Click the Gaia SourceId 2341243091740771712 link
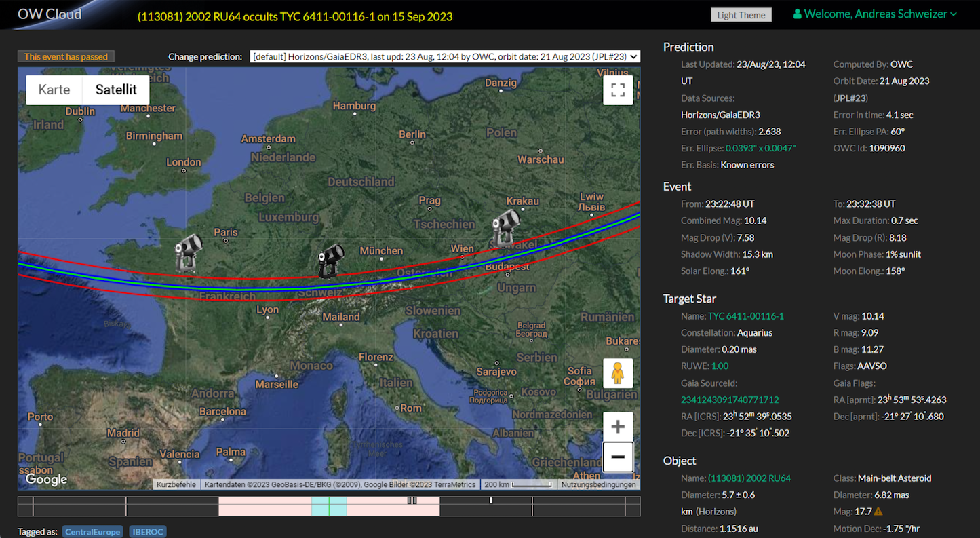The image size is (980, 538). pyautogui.click(x=730, y=400)
